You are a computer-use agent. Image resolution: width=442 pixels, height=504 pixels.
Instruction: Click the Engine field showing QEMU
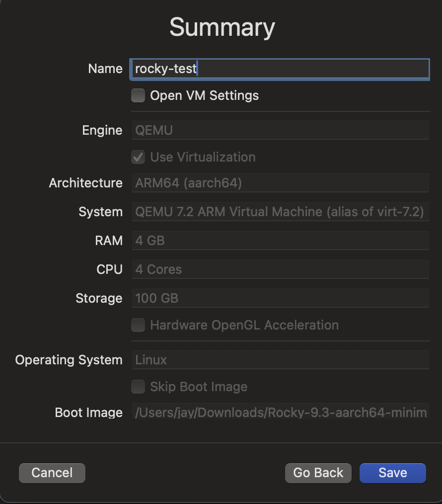[x=280, y=131]
